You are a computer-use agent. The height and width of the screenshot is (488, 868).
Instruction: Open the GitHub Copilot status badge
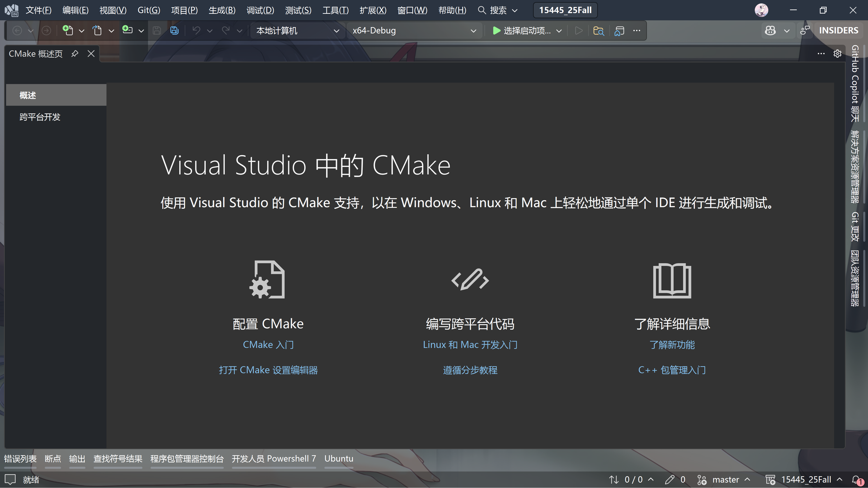[x=770, y=30]
